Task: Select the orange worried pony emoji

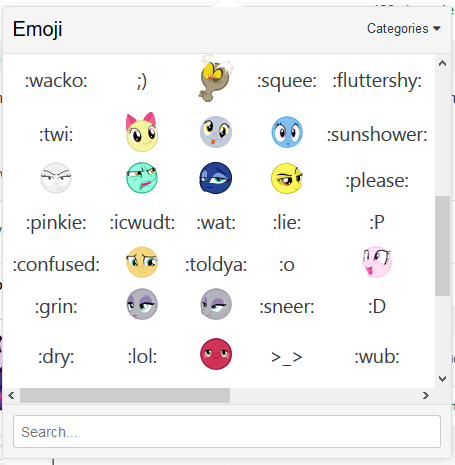Action: coord(142,262)
